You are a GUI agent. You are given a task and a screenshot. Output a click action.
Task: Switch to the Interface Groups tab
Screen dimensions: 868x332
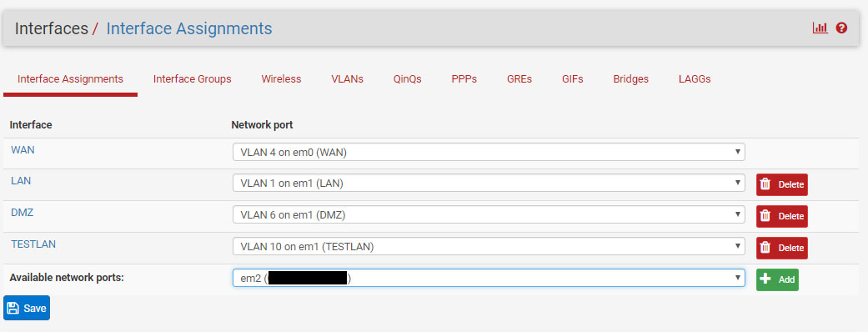(192, 79)
